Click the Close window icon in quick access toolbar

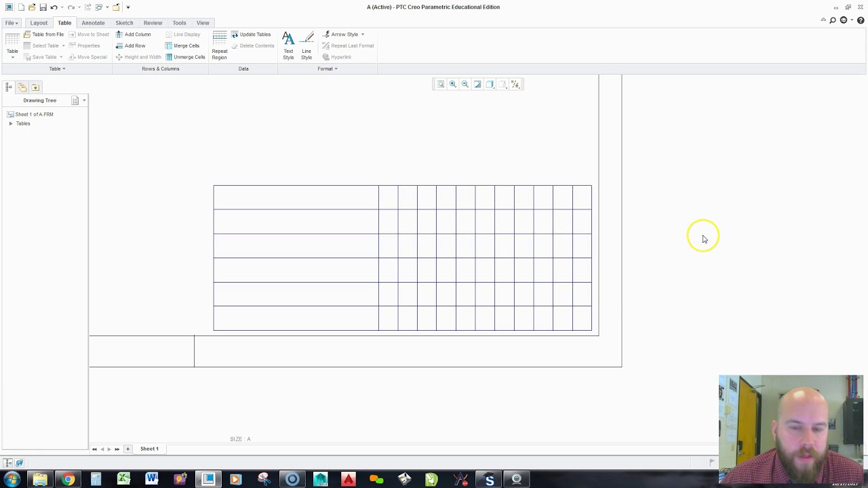[116, 7]
